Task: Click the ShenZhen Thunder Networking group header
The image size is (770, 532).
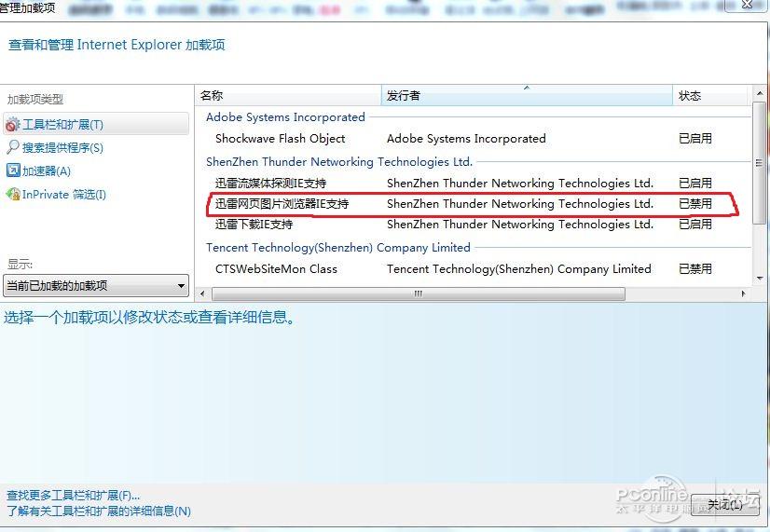Action: (338, 161)
